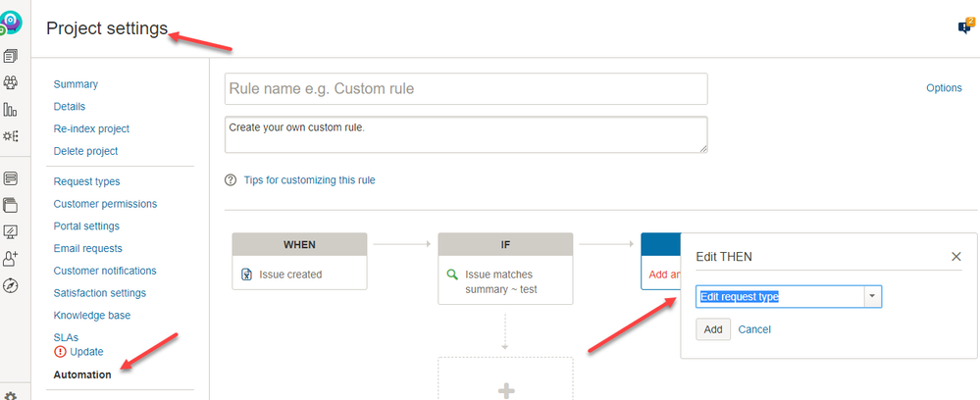Go to Request types settings

click(86, 181)
